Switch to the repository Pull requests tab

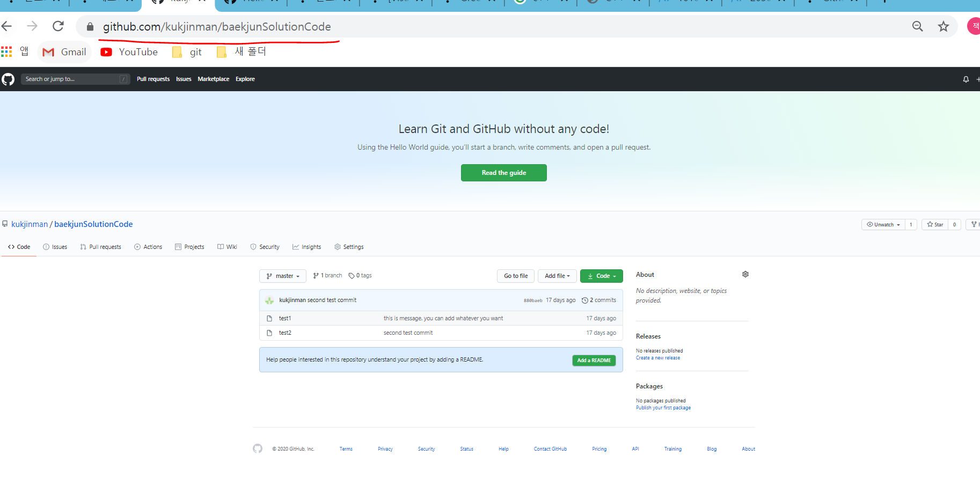(x=100, y=247)
